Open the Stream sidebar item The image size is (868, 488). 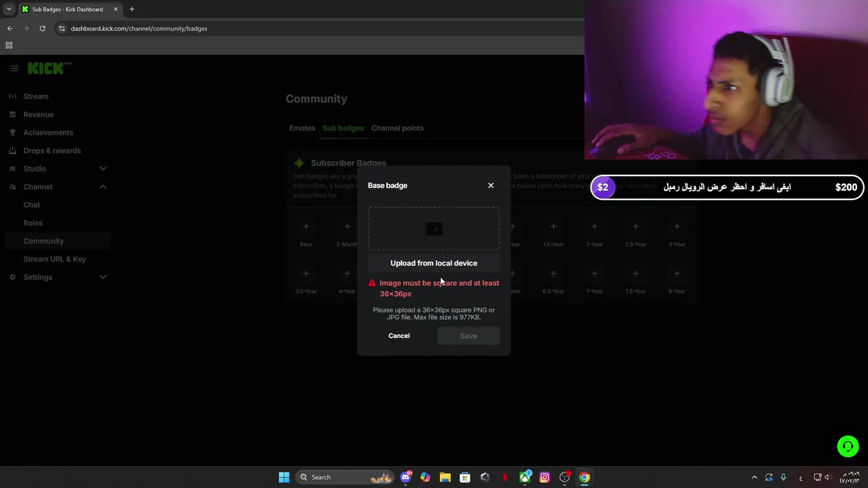point(36,96)
